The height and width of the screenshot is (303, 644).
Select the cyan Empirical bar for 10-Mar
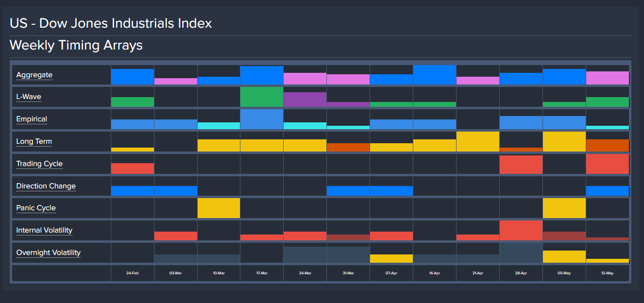[x=219, y=126]
